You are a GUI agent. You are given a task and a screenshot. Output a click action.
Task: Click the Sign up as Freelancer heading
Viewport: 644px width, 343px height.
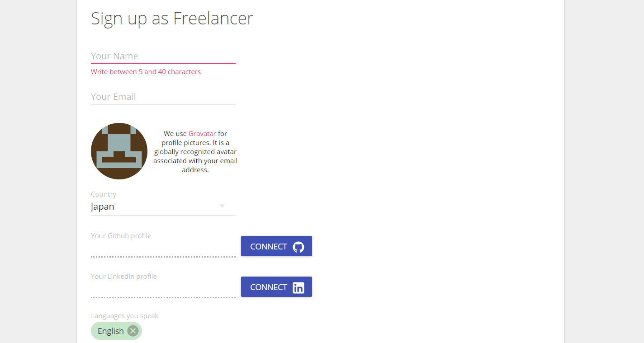172,19
